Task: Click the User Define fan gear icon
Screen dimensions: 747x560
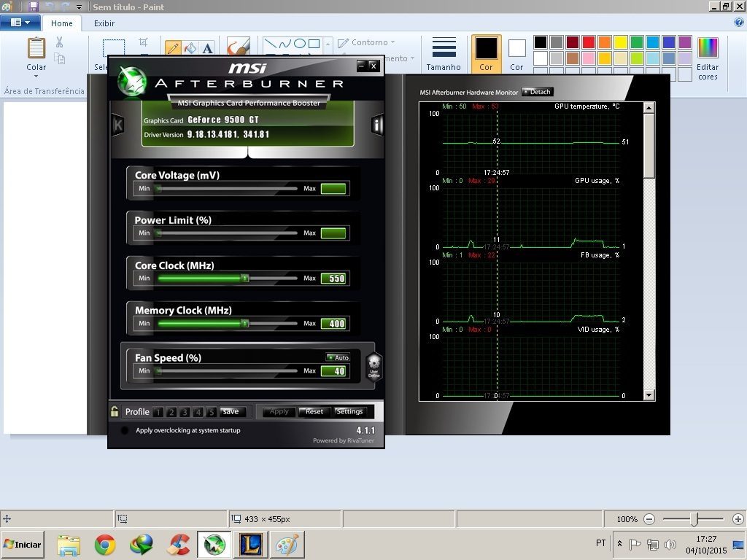Action: tap(374, 367)
